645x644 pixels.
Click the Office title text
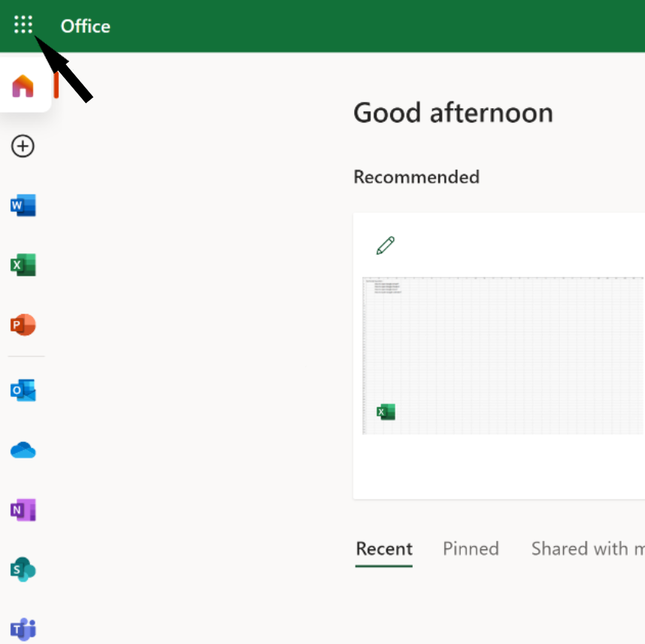tap(86, 26)
